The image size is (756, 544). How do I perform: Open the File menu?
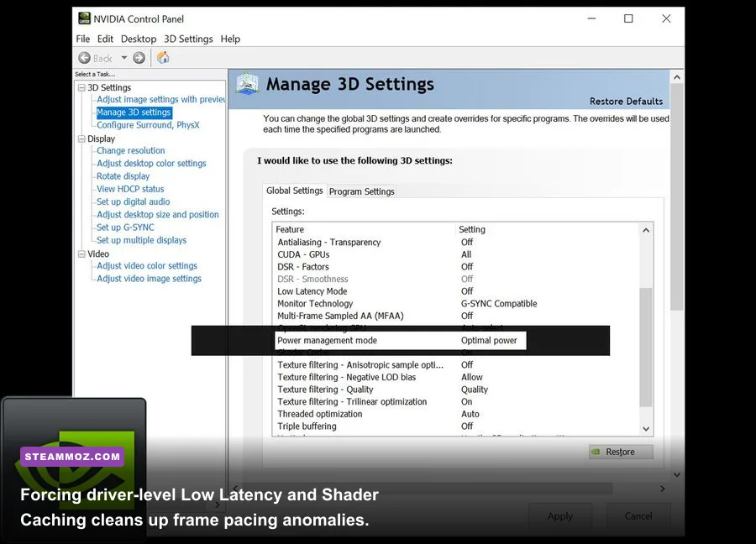point(83,39)
